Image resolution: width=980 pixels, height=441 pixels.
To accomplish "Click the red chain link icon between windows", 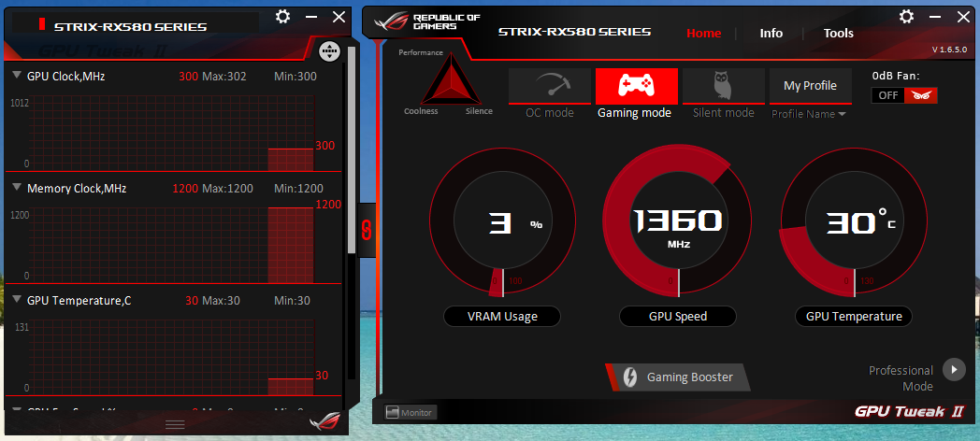I will coord(367,230).
